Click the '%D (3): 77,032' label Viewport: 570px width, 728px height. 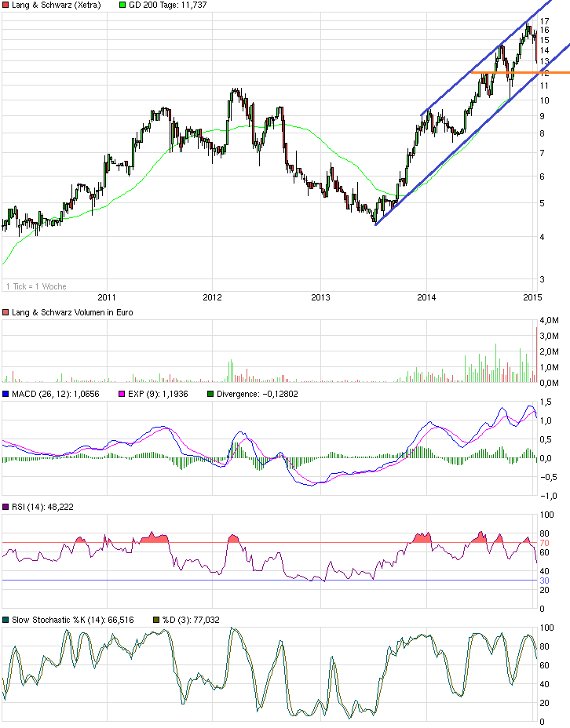[x=191, y=620]
